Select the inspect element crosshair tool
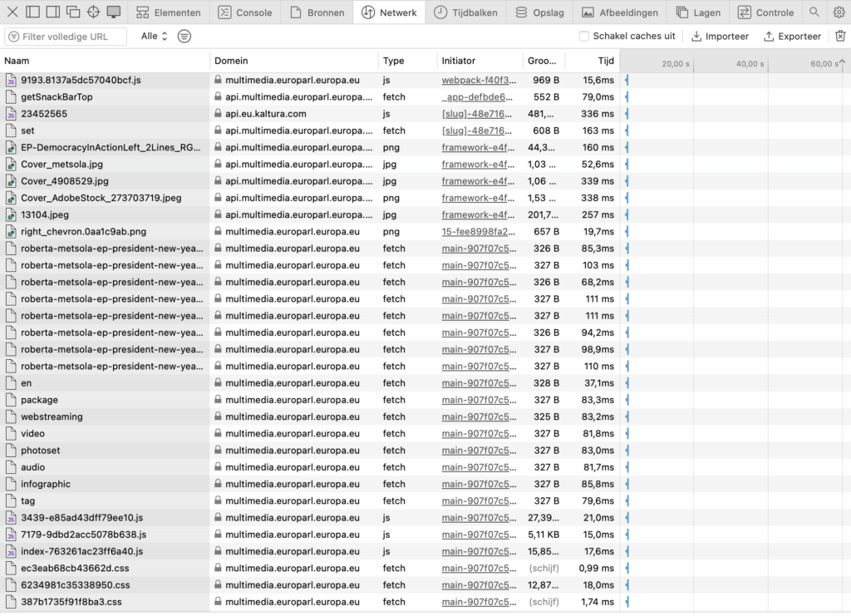851x616 pixels. [91, 12]
